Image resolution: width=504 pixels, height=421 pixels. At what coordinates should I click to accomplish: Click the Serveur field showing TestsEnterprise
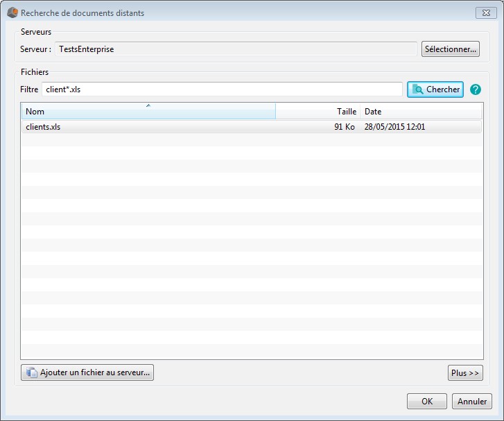tap(236, 49)
